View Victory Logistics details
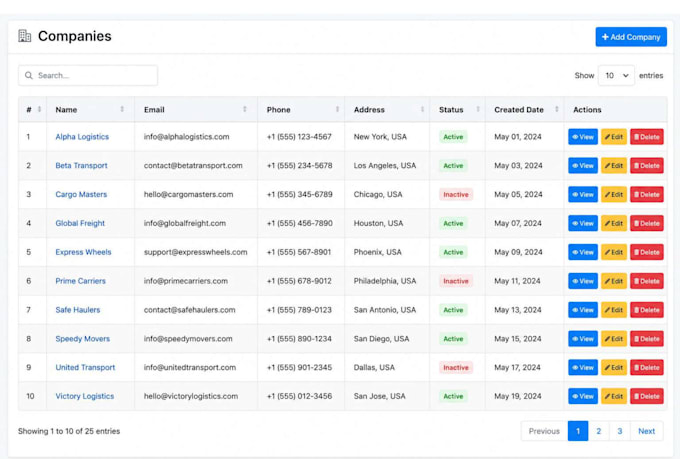 [x=583, y=396]
